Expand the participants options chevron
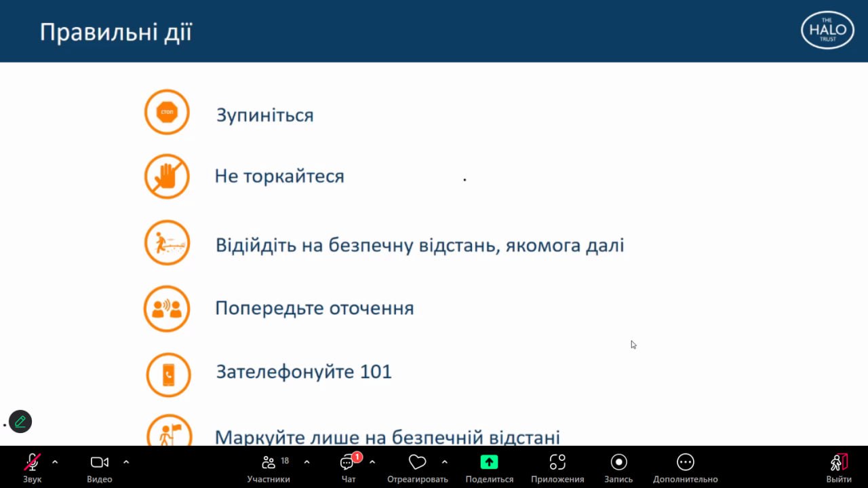868x488 pixels. (307, 462)
